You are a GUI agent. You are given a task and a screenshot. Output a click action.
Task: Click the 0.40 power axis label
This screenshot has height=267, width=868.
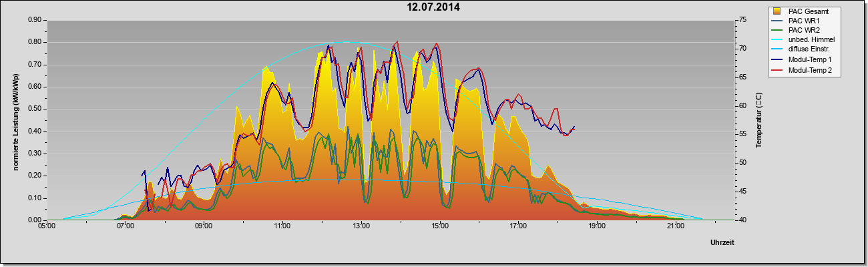click(35, 131)
